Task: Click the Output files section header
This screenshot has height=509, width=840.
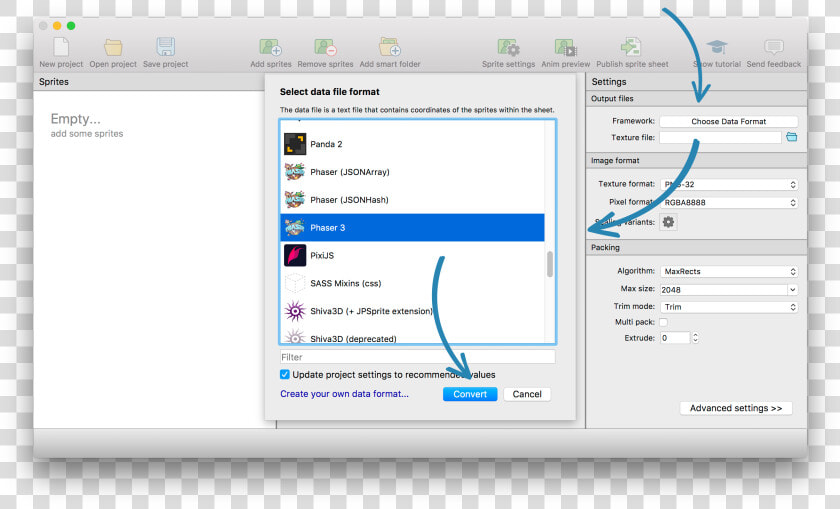Action: click(696, 99)
